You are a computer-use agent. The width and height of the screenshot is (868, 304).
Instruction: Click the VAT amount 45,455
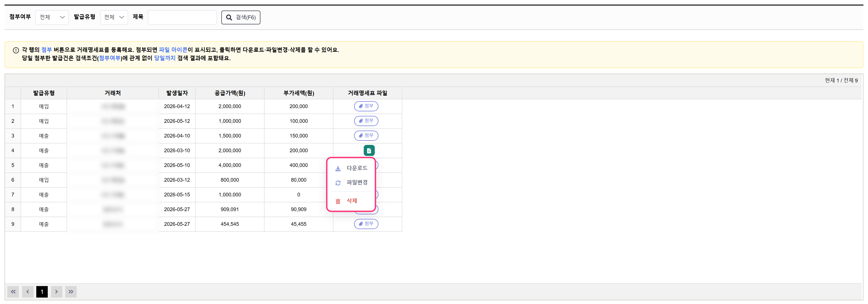[x=299, y=224]
